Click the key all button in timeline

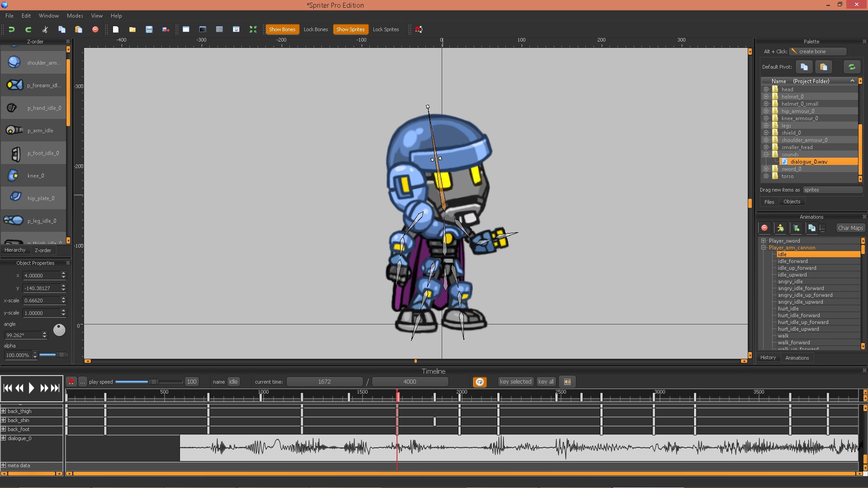546,381
